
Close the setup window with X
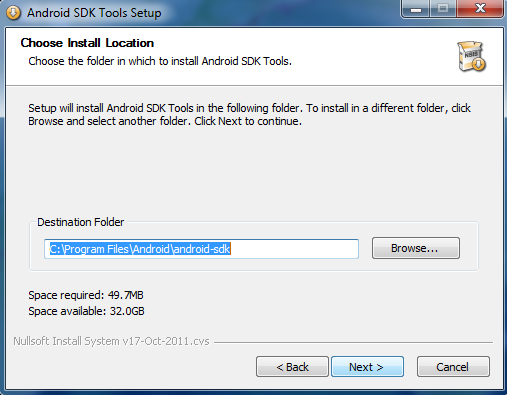pyautogui.click(x=480, y=9)
